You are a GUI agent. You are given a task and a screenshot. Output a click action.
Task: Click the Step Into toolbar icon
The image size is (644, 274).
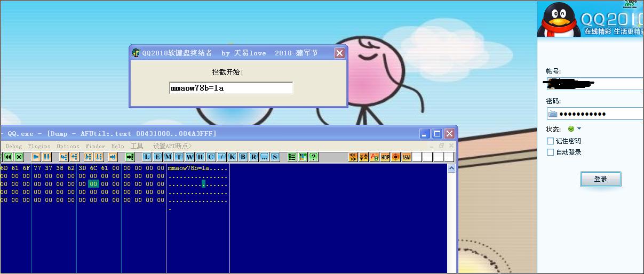tap(63, 157)
